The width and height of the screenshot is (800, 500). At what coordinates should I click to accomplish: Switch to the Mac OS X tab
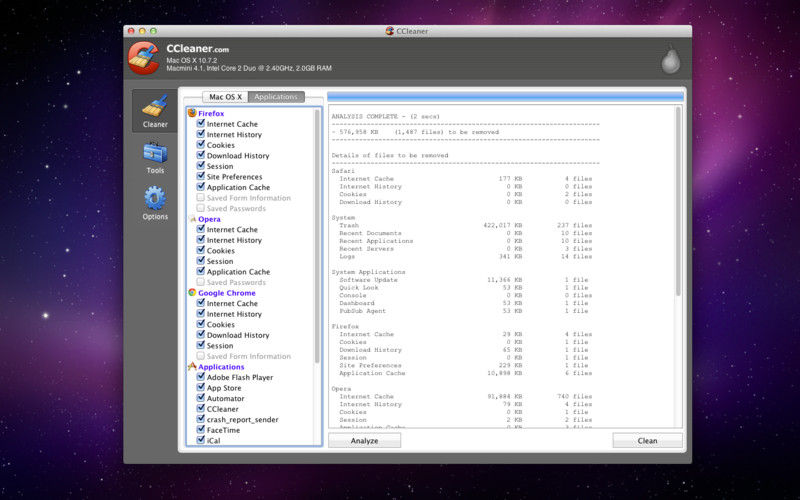pyautogui.click(x=225, y=97)
